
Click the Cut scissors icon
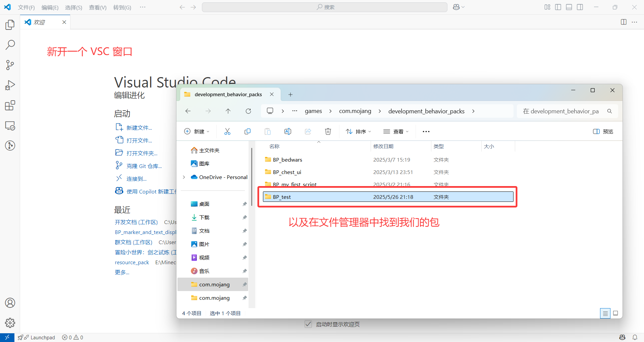[x=227, y=131]
